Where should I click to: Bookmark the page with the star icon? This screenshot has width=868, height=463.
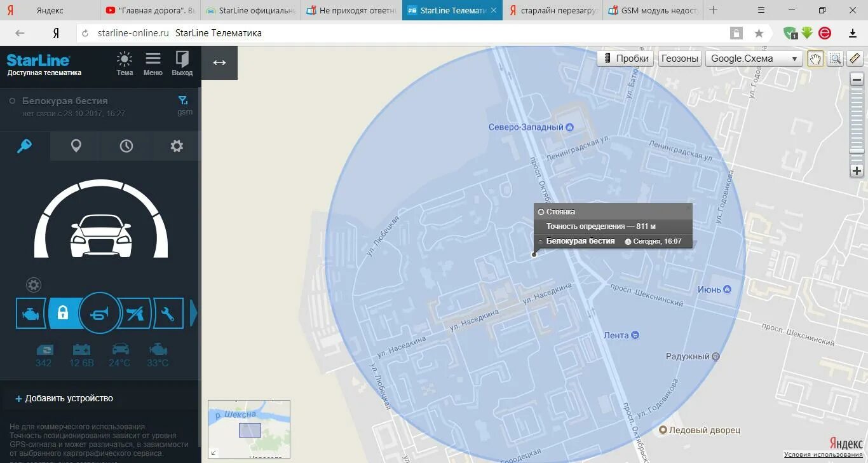click(759, 33)
